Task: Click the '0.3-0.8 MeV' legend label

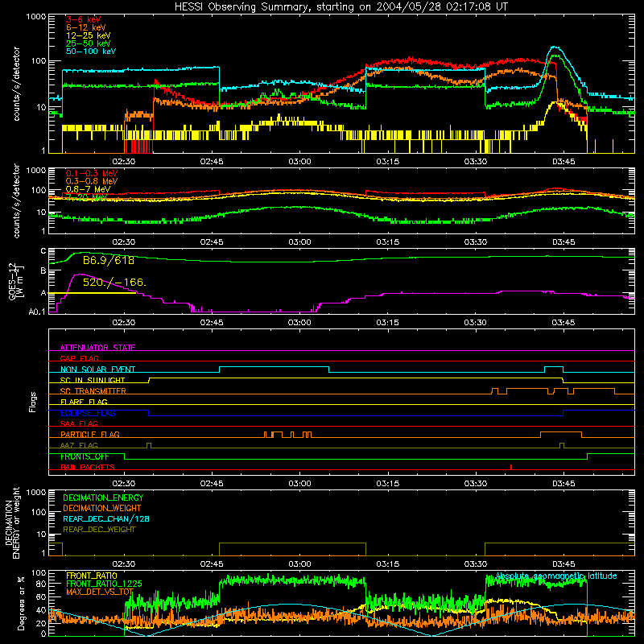Action: tap(92, 181)
